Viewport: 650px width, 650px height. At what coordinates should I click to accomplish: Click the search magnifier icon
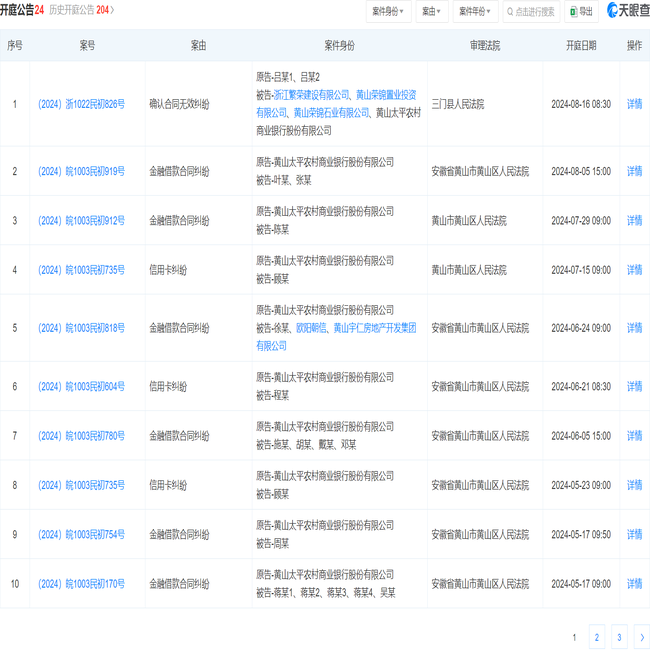coord(510,12)
